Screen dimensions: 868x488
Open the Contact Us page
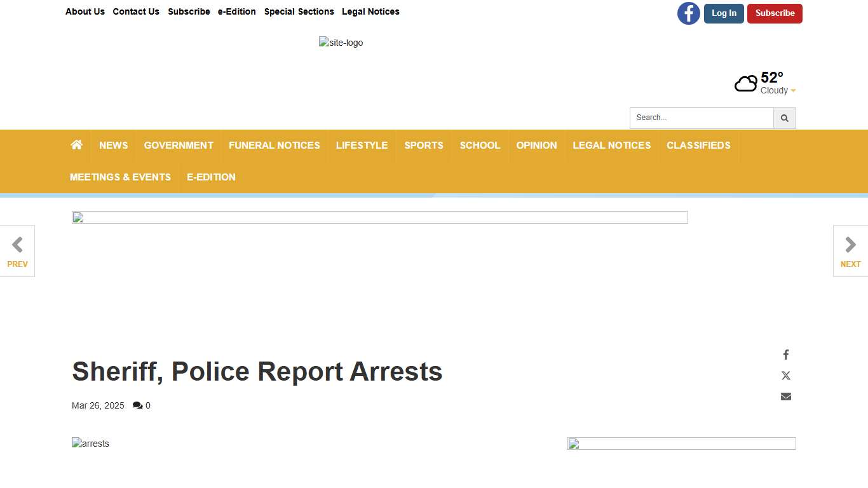click(x=136, y=11)
